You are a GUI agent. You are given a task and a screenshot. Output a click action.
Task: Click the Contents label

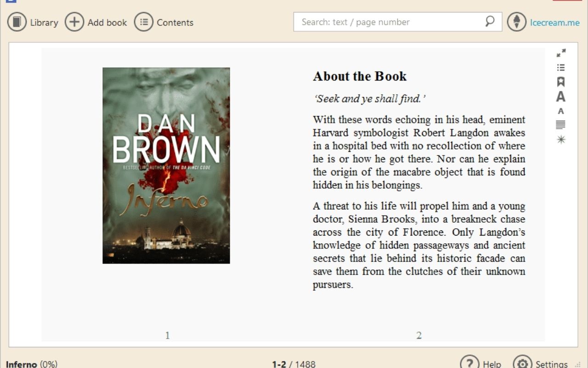click(x=175, y=23)
